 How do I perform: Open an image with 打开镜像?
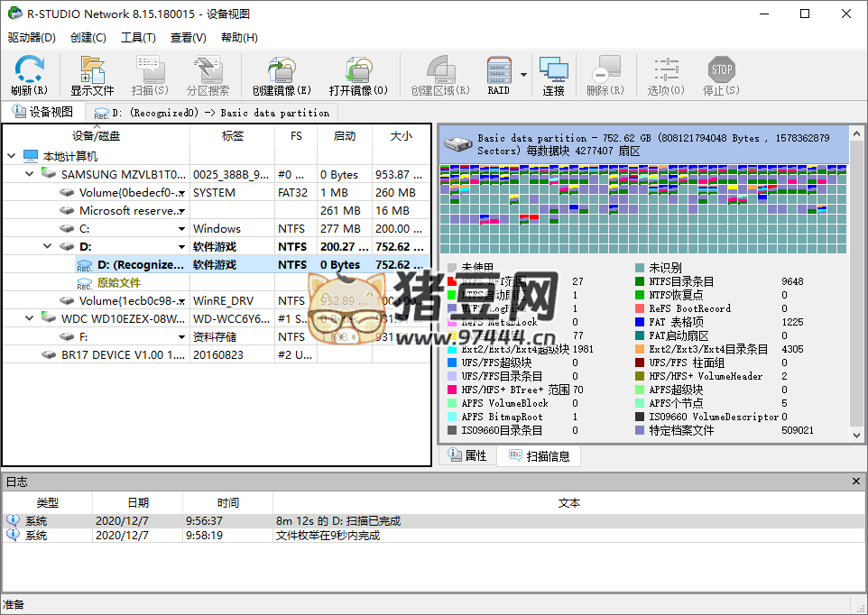point(361,74)
